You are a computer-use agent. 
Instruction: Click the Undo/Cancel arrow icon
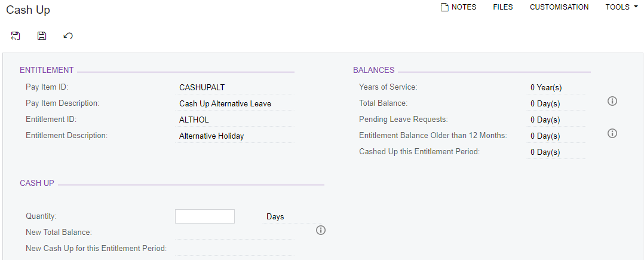pyautogui.click(x=68, y=36)
